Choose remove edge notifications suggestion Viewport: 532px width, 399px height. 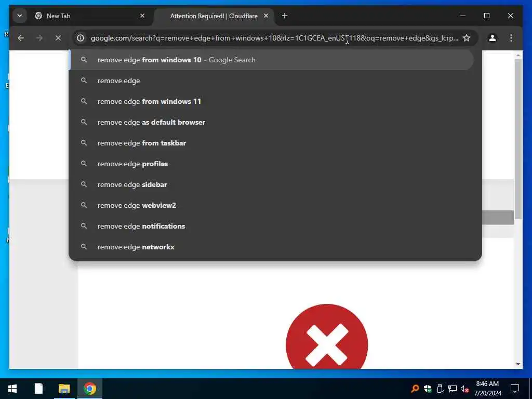pyautogui.click(x=271, y=227)
